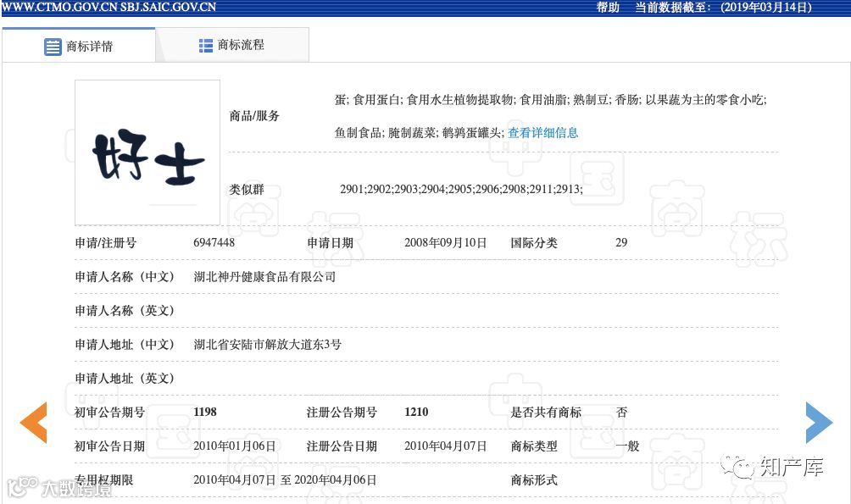The image size is (851, 504).
Task: Click the blue document icon beside 商标详情
Action: pyautogui.click(x=53, y=47)
